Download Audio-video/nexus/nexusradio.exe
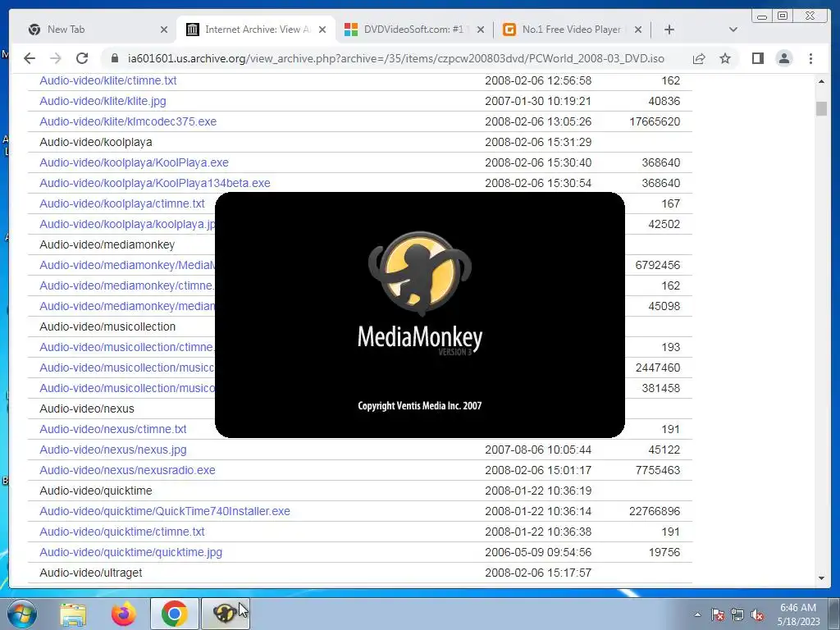840x630 pixels. coord(127,470)
